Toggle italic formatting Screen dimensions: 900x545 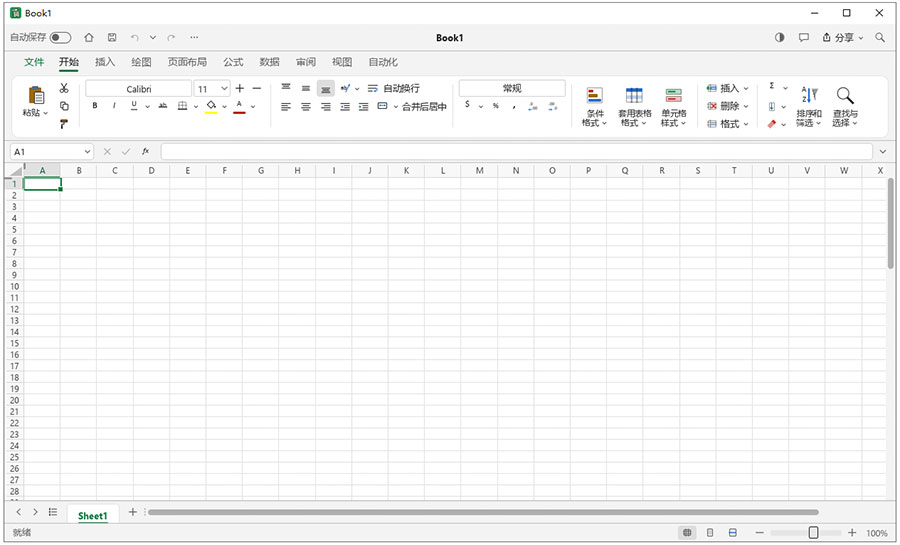[114, 106]
